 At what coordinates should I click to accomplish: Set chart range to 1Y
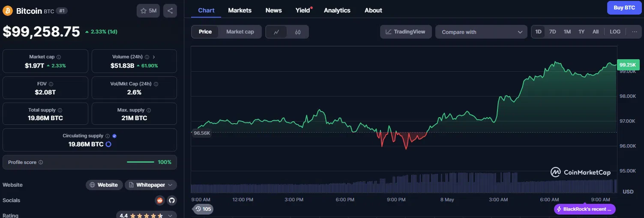point(581,32)
